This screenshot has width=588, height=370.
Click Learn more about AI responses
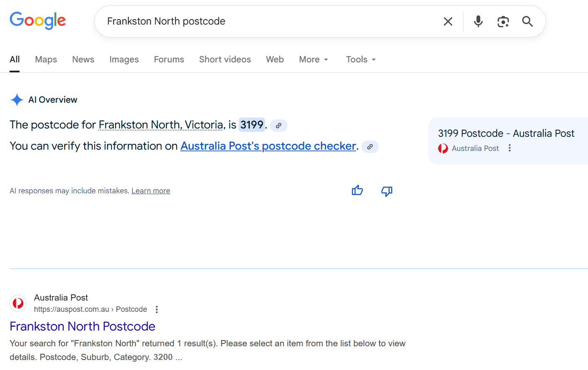151,191
